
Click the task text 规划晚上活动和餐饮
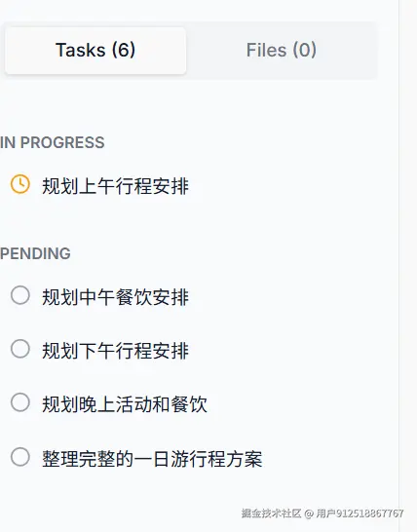click(x=125, y=404)
